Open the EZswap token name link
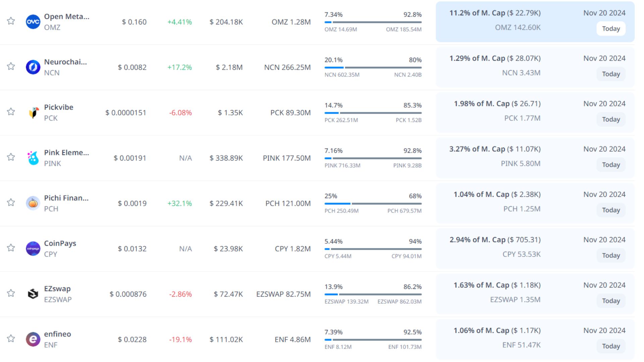The image size is (644, 362). point(57,289)
